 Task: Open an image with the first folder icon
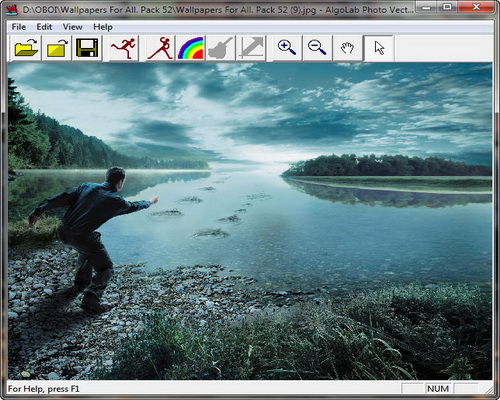(x=26, y=48)
